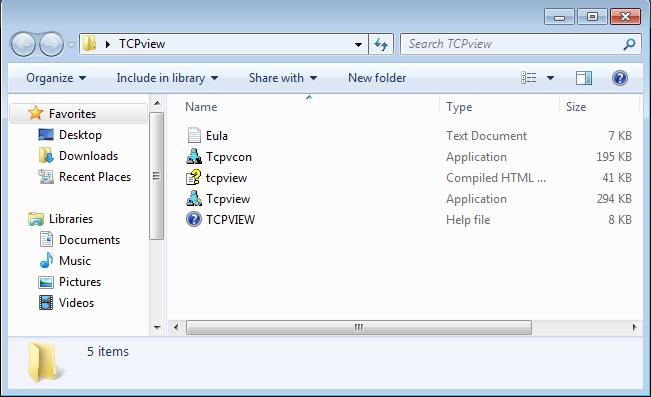The image size is (651, 397).
Task: Open the address bar history dropdown arrow
Action: click(358, 44)
